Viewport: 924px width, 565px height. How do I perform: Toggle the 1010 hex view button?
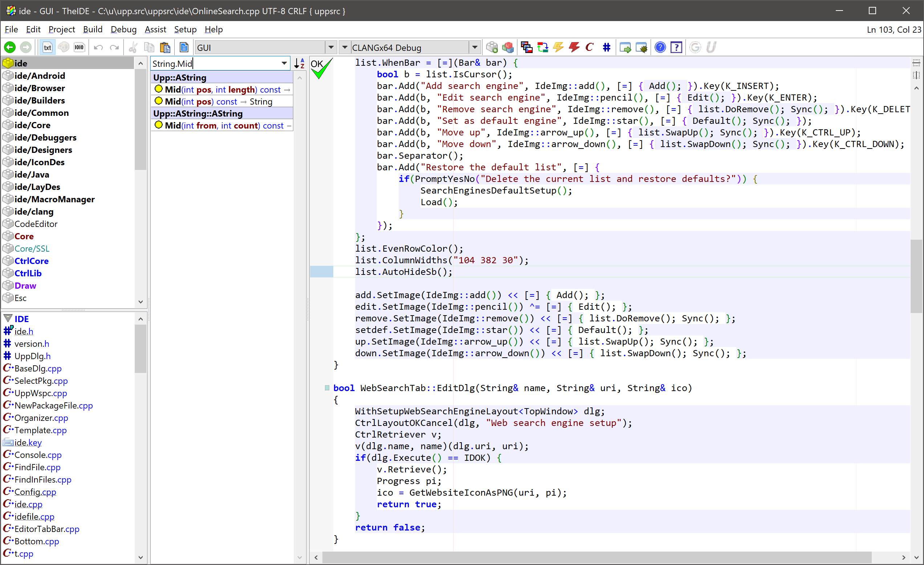pos(79,48)
